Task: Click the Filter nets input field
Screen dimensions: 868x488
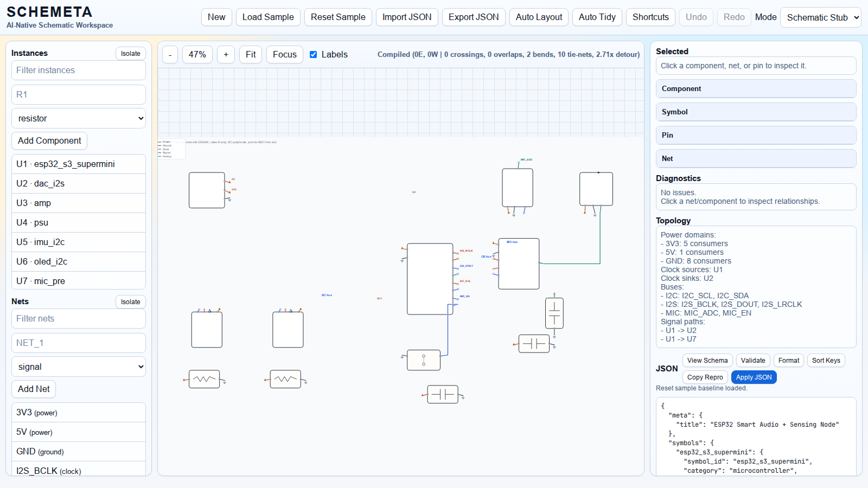Action: click(x=79, y=319)
